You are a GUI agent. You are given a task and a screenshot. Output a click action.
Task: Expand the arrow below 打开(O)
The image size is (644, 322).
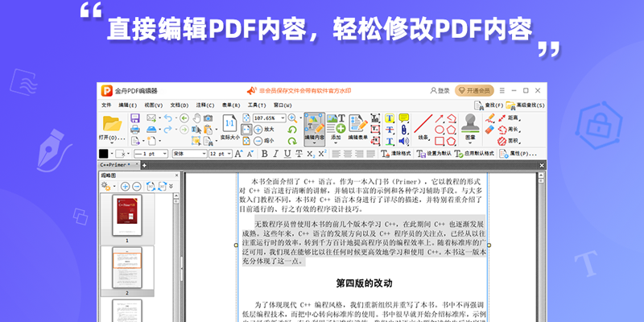click(112, 143)
